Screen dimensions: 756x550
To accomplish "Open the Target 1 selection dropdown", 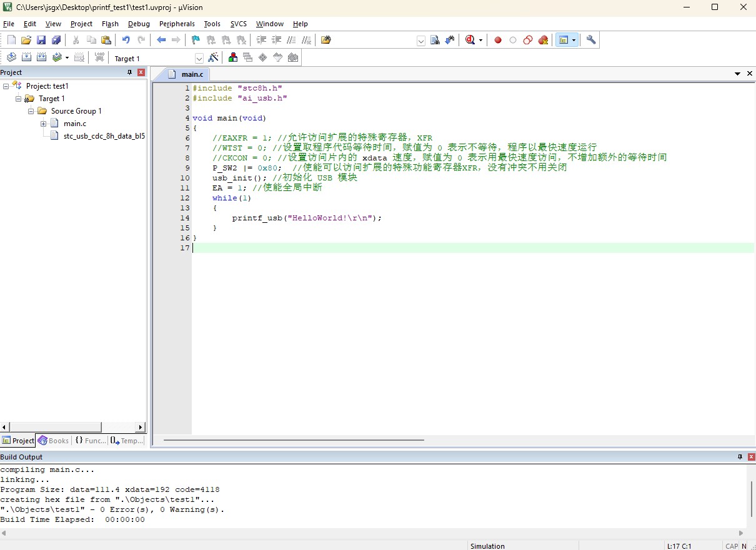I will coord(199,58).
